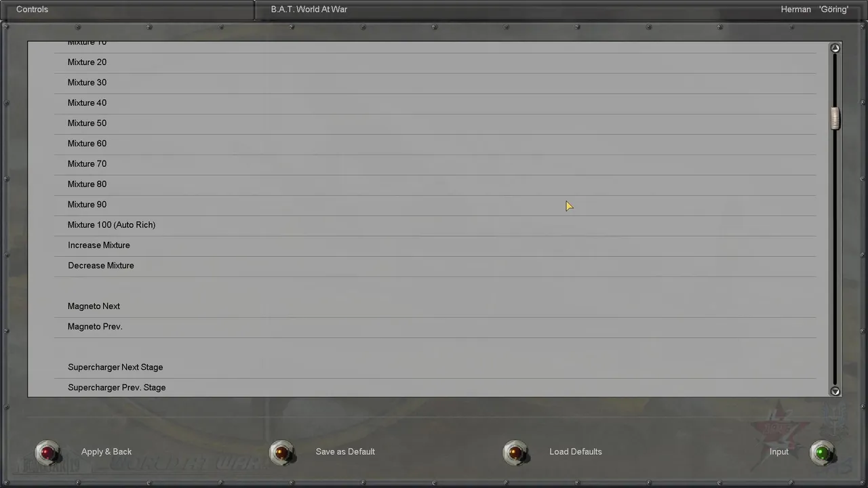The width and height of the screenshot is (868, 488).
Task: Select the Mixture 100 (Auto Rich) row
Action: pos(435,225)
